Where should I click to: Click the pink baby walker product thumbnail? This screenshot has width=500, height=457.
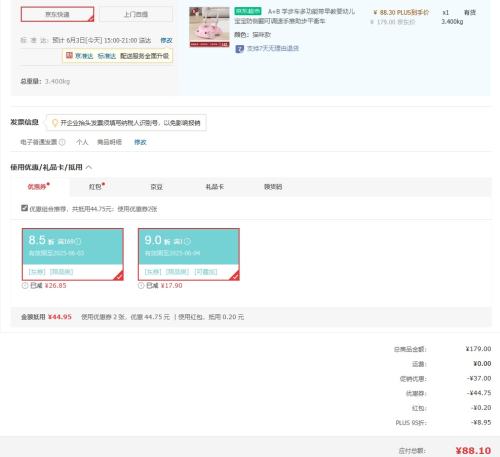tap(209, 27)
